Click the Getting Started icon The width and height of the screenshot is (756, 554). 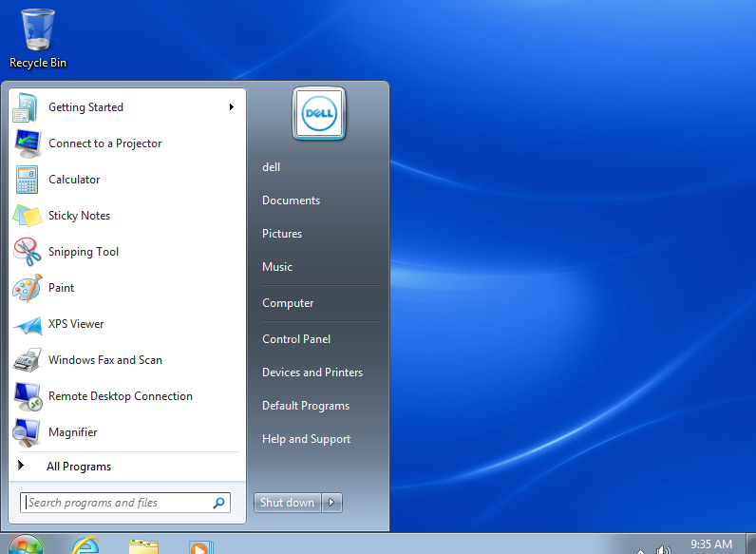26,107
